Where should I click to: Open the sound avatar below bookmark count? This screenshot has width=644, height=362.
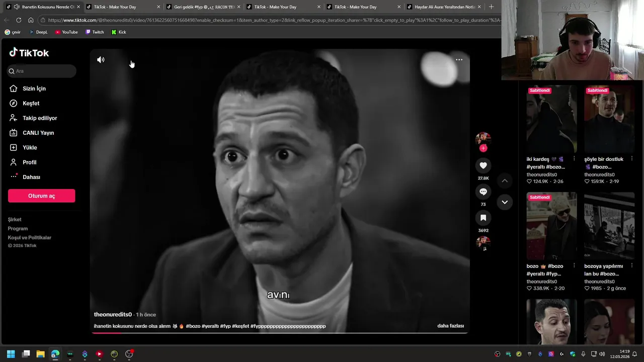483,243
